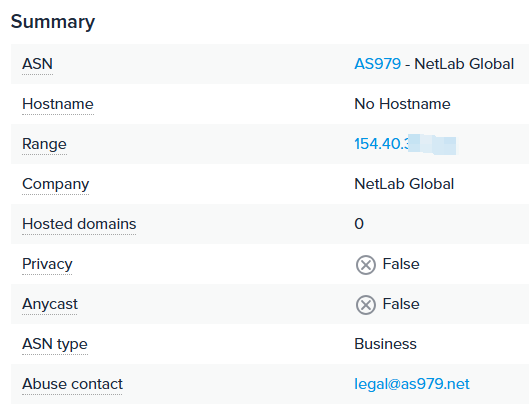Click the ASN field label

pyautogui.click(x=37, y=64)
